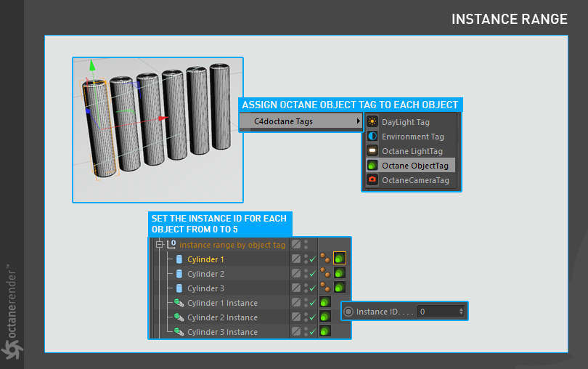588x369 pixels.
Task: Disable Cylinder 2 via its green checkmark
Action: click(x=312, y=274)
